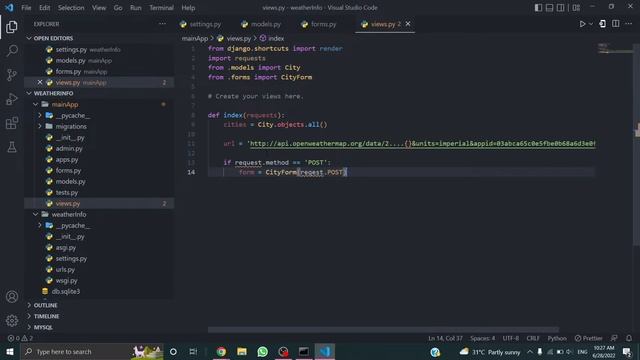Open apps.py in the file tree
The image size is (640, 360).
pos(99,160)
